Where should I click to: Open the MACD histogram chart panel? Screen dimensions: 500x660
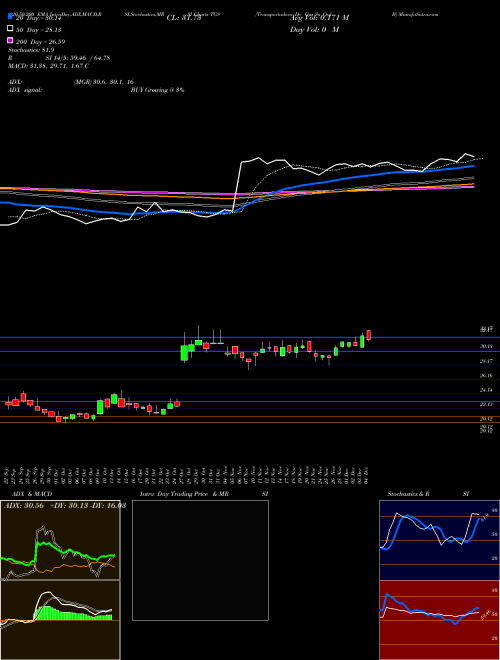click(60, 620)
